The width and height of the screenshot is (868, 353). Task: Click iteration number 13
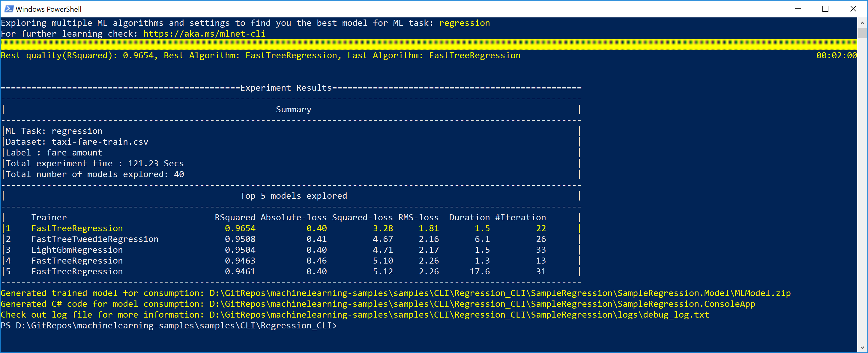[x=541, y=261]
